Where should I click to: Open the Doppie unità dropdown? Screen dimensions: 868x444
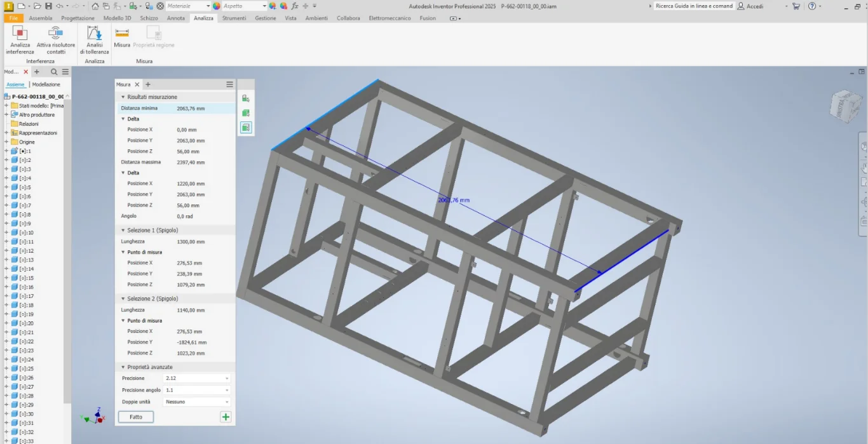point(197,402)
